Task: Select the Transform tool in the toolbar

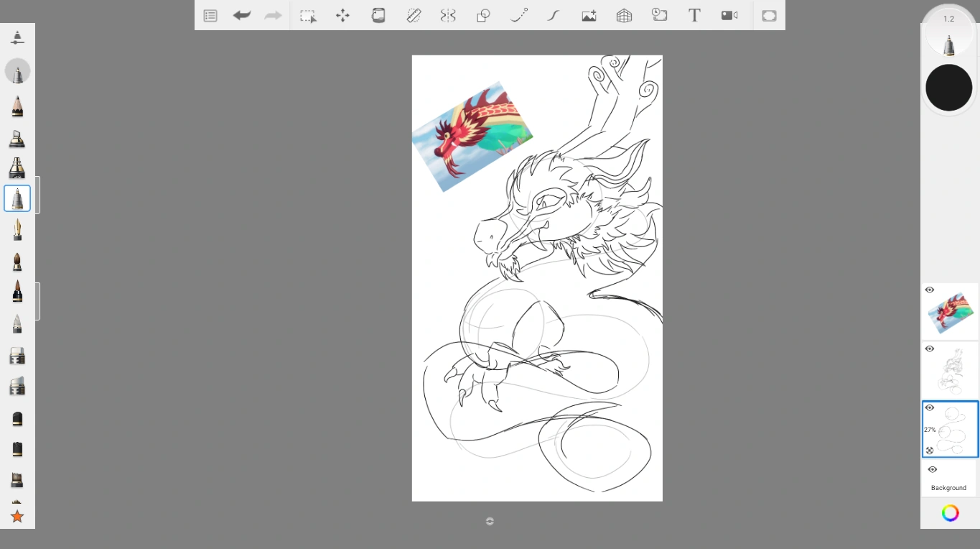Action: [342, 15]
